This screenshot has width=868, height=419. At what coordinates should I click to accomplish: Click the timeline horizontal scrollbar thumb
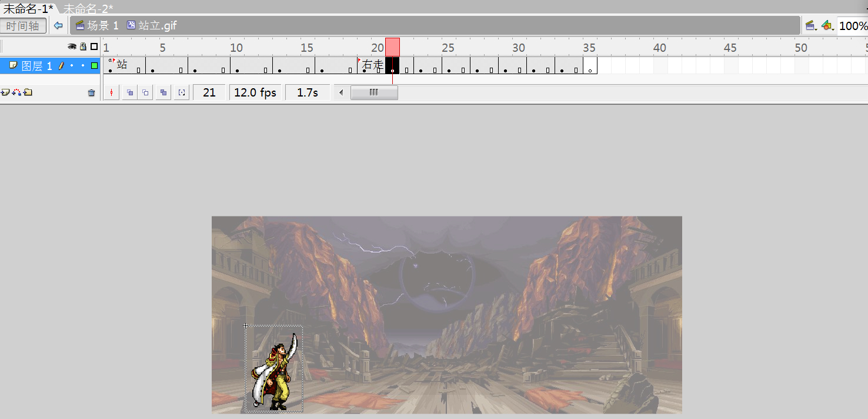[374, 92]
